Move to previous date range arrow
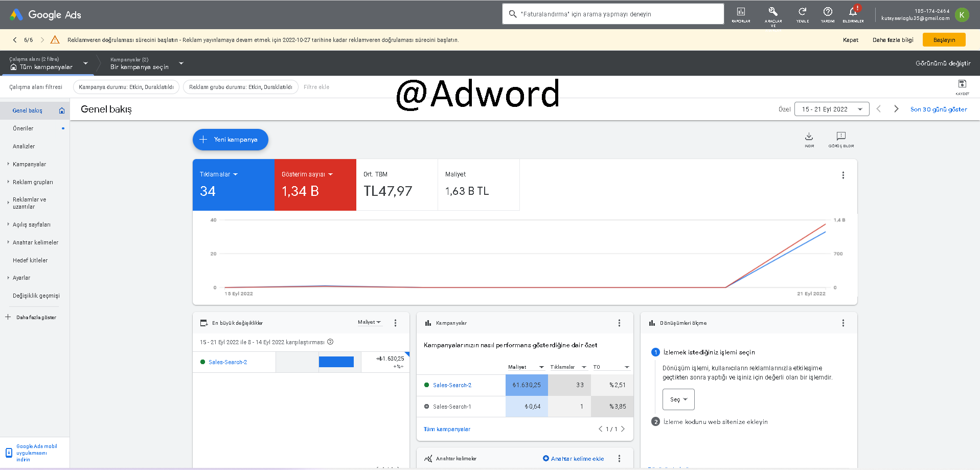The image size is (980, 470). 879,109
